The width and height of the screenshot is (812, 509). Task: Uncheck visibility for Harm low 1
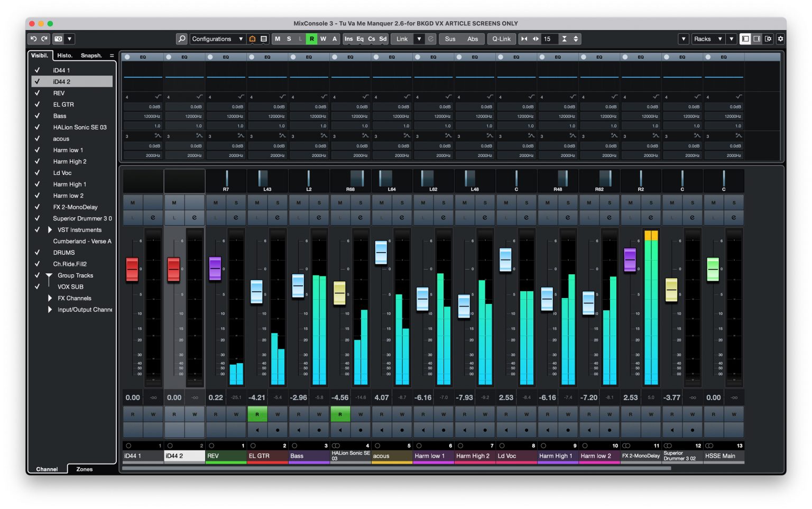tap(37, 150)
